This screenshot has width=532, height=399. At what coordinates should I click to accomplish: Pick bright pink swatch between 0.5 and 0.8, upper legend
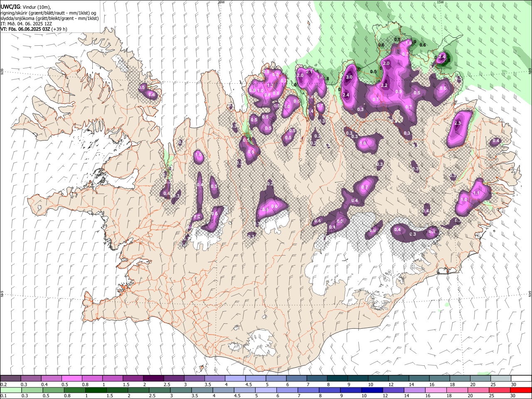coord(71,379)
